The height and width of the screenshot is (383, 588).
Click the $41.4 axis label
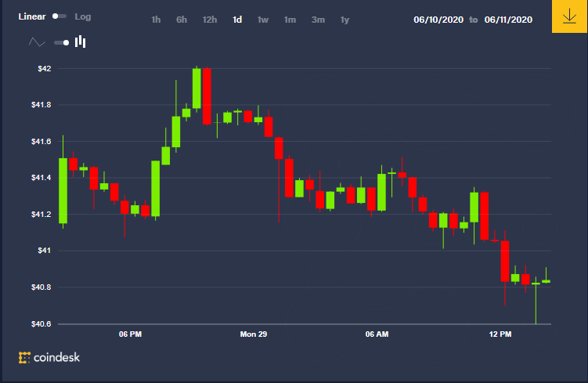41,178
